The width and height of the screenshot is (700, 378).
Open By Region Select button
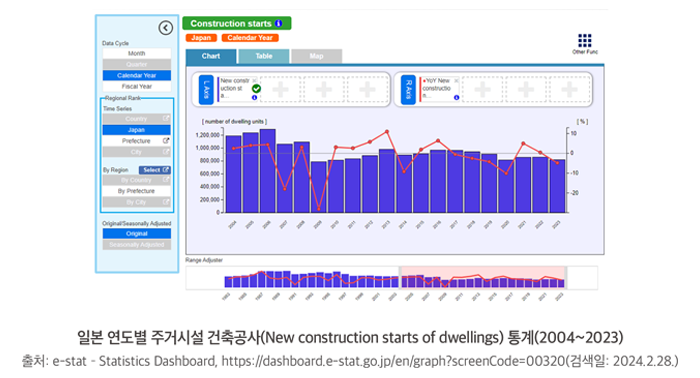point(154,170)
